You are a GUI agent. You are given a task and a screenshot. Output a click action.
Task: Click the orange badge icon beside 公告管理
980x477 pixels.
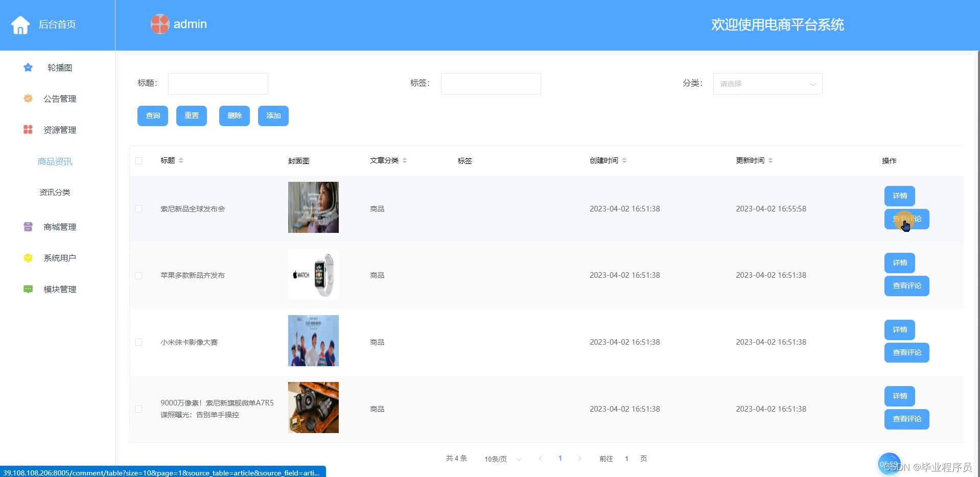(x=28, y=99)
